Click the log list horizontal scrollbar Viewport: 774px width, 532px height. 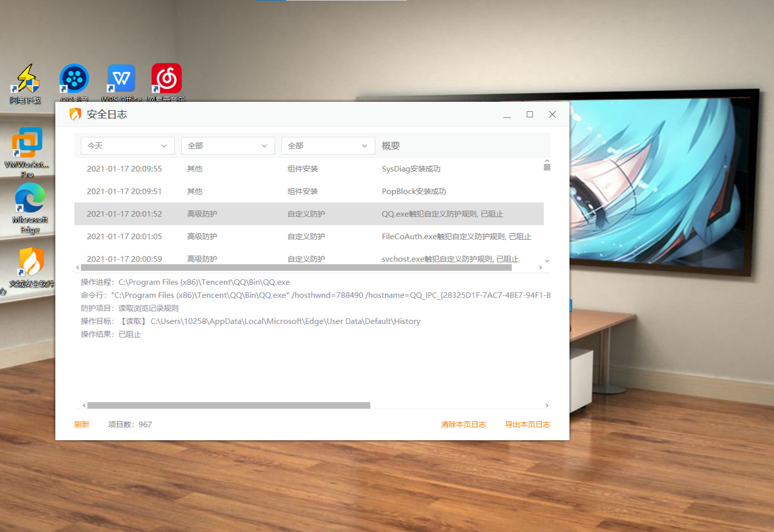point(296,268)
